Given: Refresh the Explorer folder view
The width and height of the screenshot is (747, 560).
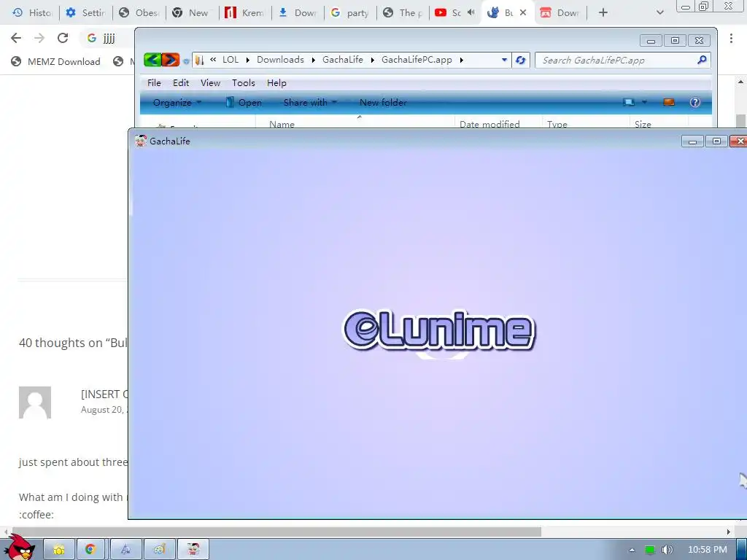Looking at the screenshot, I should pyautogui.click(x=520, y=60).
